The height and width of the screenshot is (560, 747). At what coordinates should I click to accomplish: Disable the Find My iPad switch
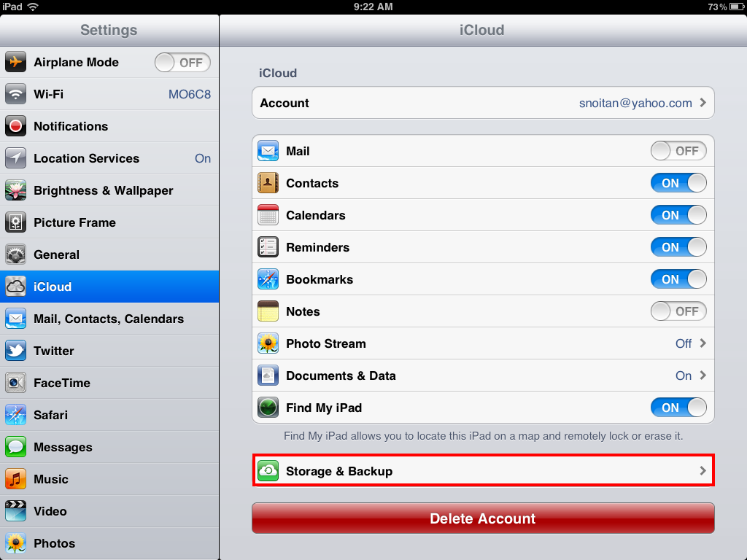[678, 408]
